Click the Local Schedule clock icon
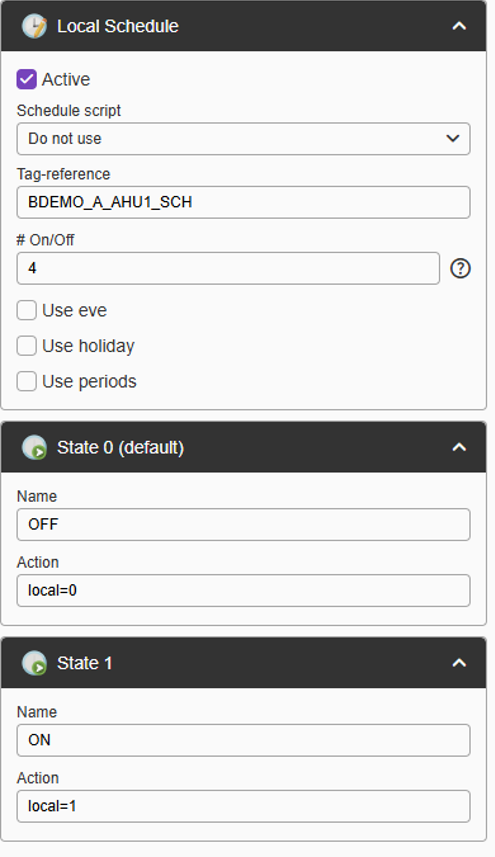The image size is (495, 857). pyautogui.click(x=34, y=26)
